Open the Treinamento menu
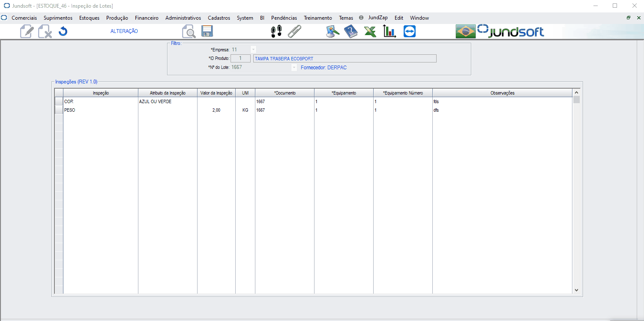 [x=318, y=18]
